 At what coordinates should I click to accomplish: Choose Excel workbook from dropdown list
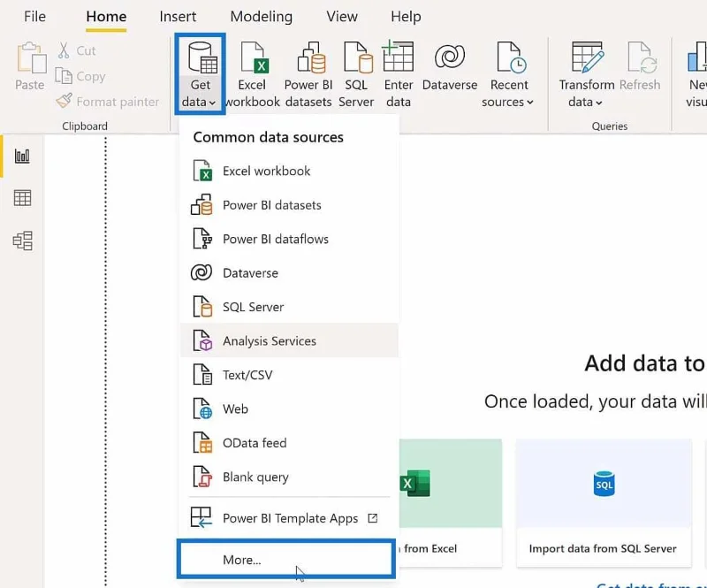(x=289, y=171)
